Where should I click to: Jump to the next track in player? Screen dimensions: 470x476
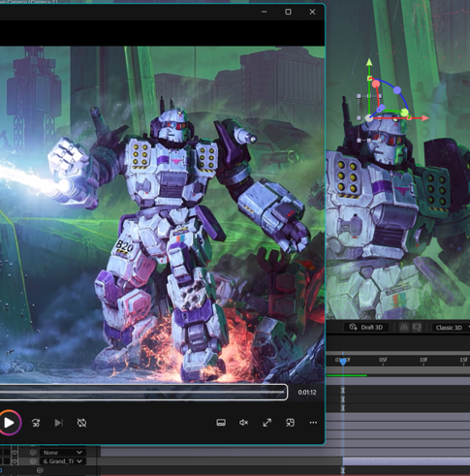click(58, 423)
